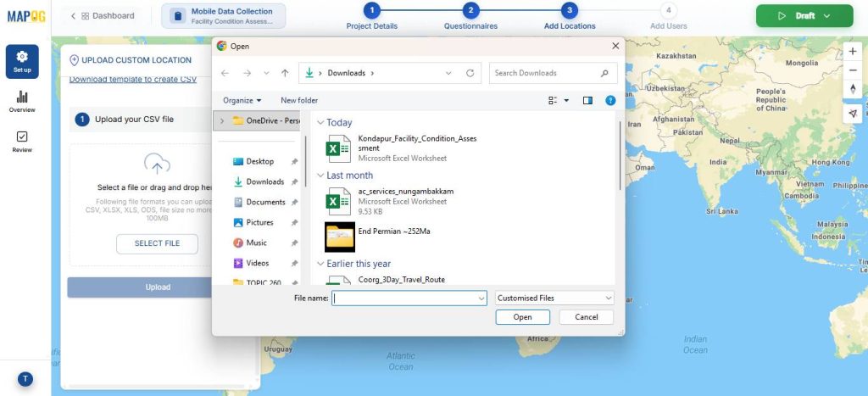Go to Questionnaires step 2

tap(470, 11)
